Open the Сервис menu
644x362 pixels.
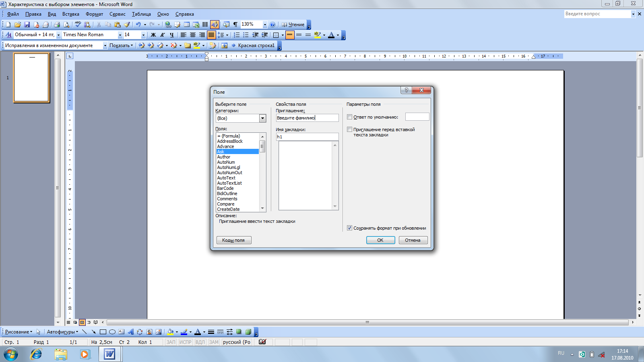(x=118, y=14)
